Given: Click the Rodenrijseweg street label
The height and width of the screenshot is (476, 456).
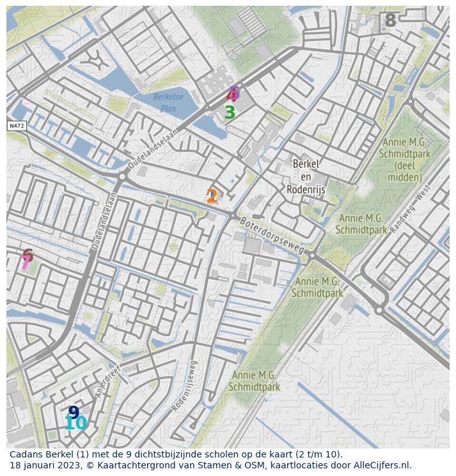Looking at the screenshot, I should pos(186,385).
